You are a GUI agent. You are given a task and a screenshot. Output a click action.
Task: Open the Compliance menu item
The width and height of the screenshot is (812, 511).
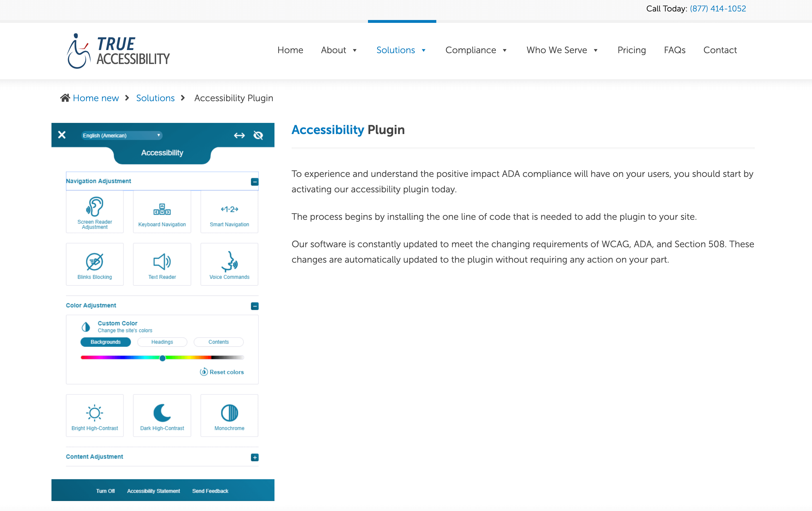[x=470, y=50]
